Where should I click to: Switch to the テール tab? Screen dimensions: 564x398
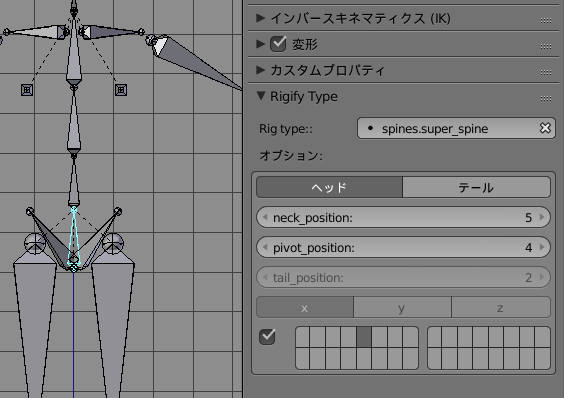tap(477, 187)
